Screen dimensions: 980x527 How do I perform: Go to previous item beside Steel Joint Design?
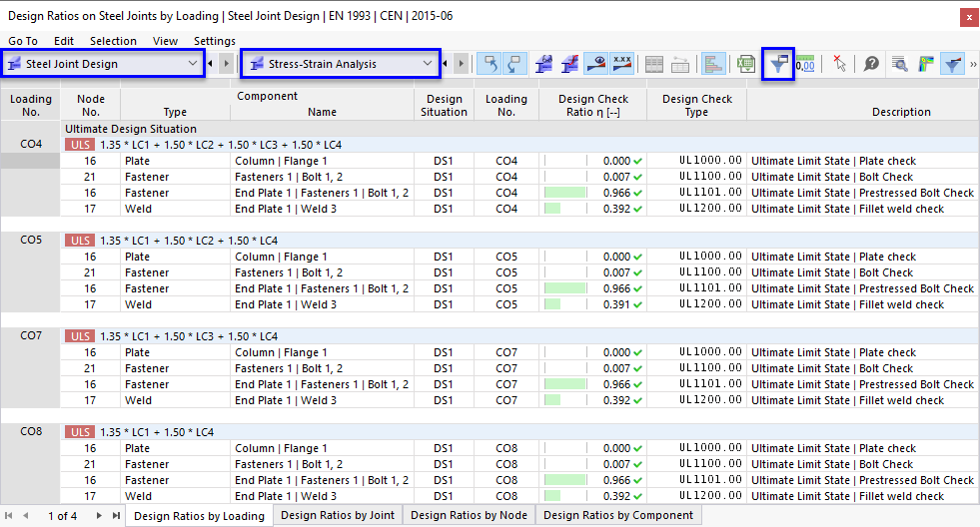pyautogui.click(x=211, y=63)
